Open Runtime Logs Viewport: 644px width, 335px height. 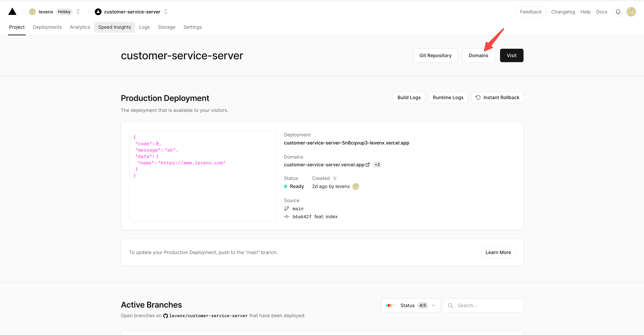(x=448, y=97)
